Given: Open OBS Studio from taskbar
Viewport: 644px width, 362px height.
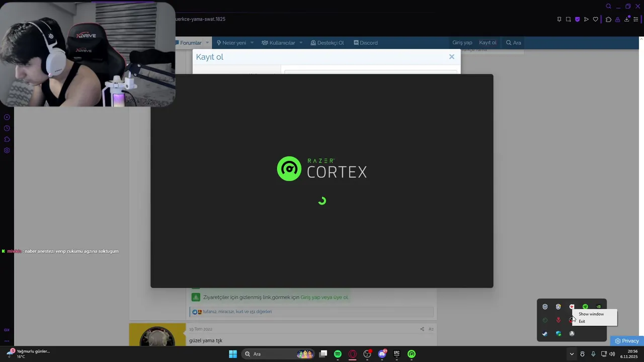Looking at the screenshot, I should 367,354.
